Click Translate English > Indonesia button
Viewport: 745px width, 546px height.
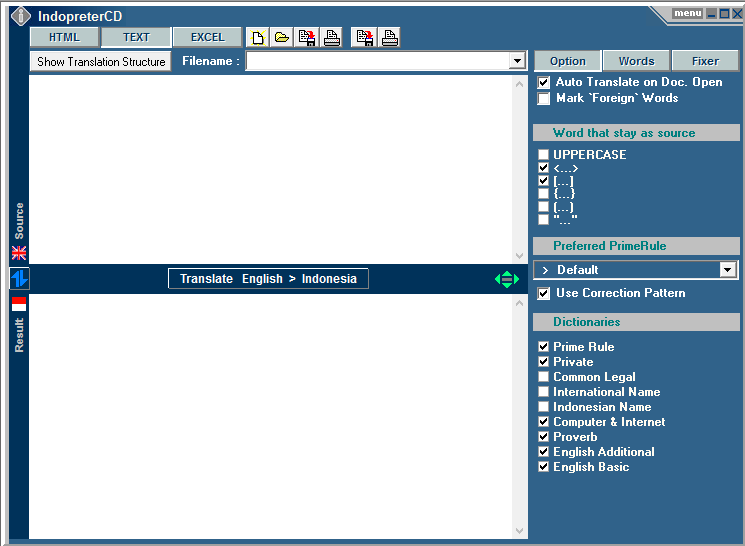tap(268, 278)
